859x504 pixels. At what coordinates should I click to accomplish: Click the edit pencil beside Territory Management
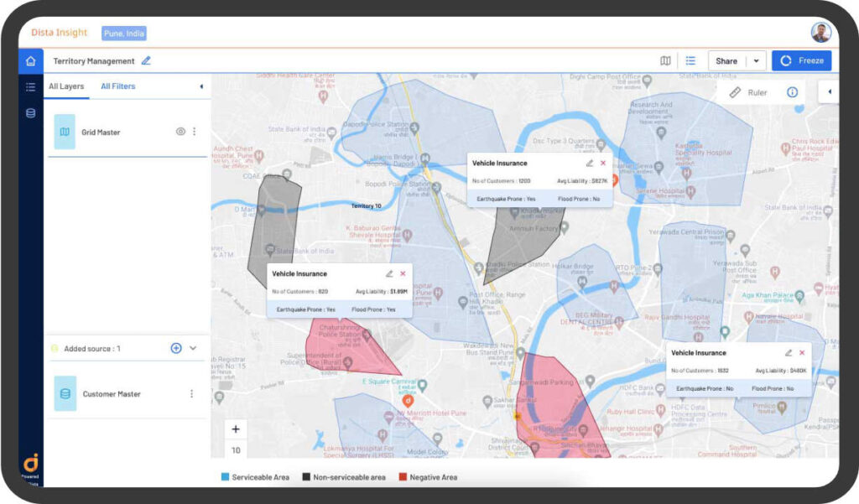pyautogui.click(x=145, y=60)
